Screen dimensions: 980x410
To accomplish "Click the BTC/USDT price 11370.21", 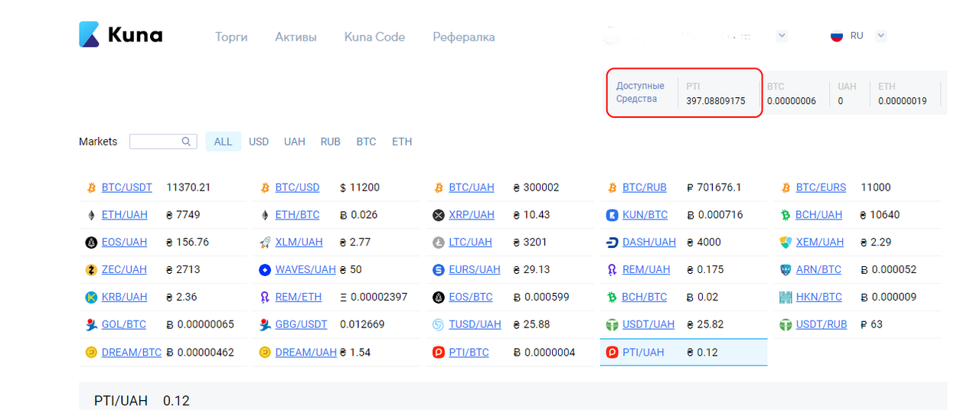I will (x=188, y=187).
